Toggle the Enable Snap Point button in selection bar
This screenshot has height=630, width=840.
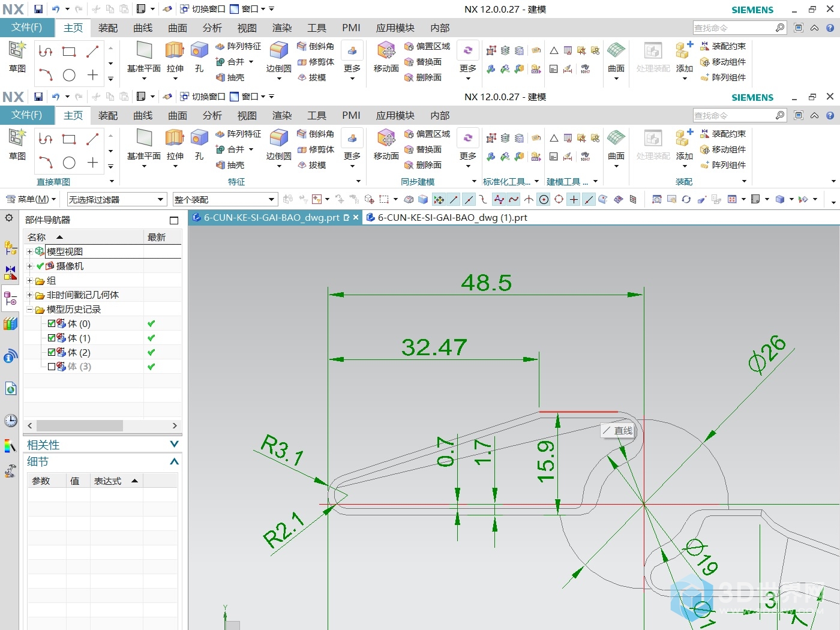click(439, 199)
